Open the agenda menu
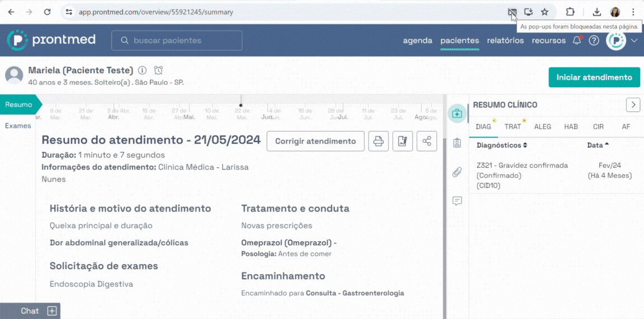This screenshot has height=319, width=644. tap(418, 40)
